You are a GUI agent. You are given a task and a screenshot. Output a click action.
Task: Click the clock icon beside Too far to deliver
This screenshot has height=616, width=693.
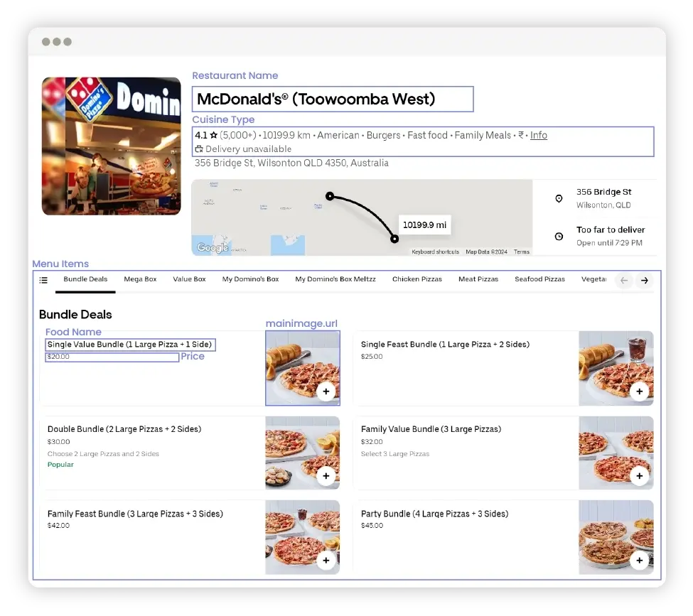coord(559,237)
